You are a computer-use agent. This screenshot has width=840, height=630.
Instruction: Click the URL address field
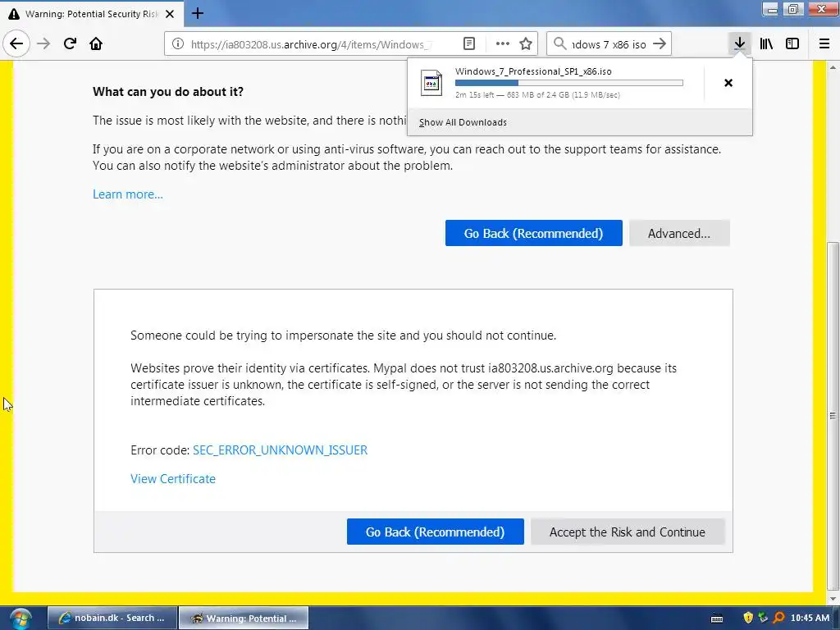(x=312, y=44)
